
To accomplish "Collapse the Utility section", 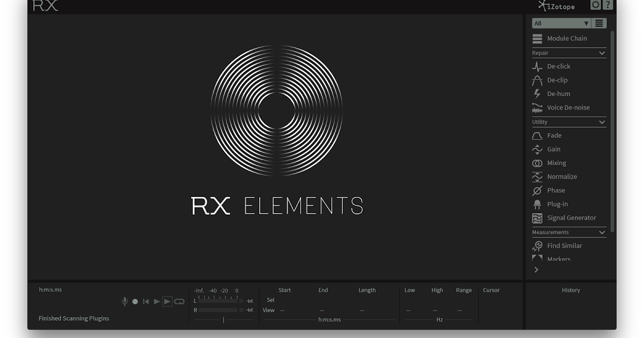I will point(602,122).
